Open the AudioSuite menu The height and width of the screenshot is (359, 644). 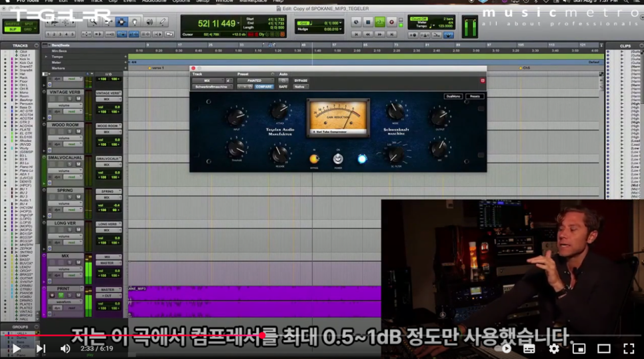click(x=155, y=1)
